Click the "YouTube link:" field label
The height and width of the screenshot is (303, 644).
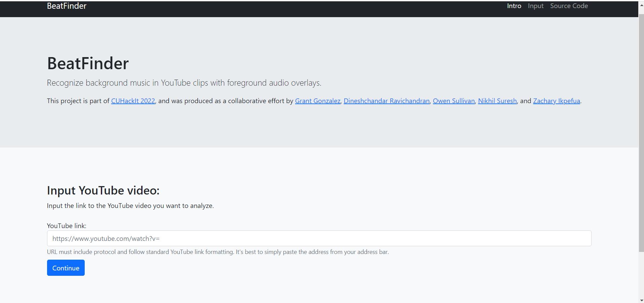[67, 226]
